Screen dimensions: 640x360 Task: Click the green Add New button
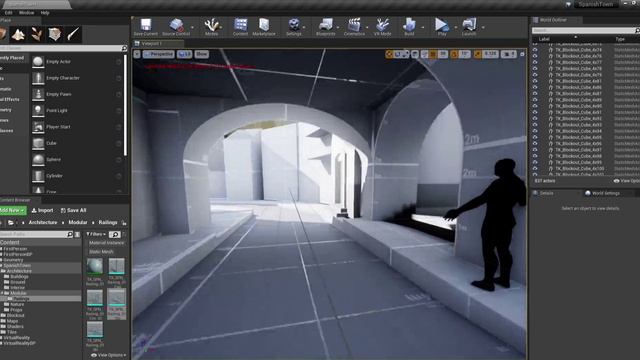coord(12,210)
